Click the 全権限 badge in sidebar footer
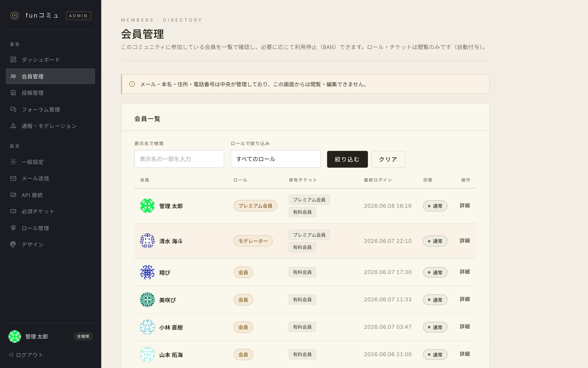The width and height of the screenshot is (588, 368). click(x=83, y=336)
